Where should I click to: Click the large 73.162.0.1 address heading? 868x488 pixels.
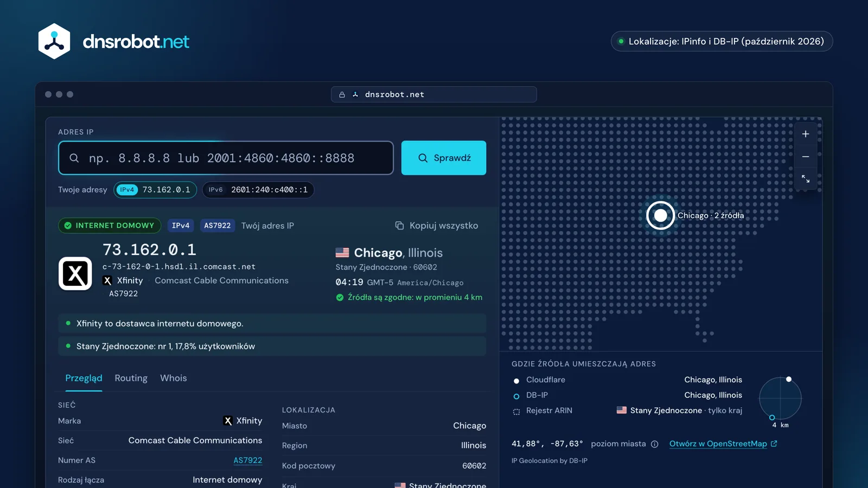(149, 249)
